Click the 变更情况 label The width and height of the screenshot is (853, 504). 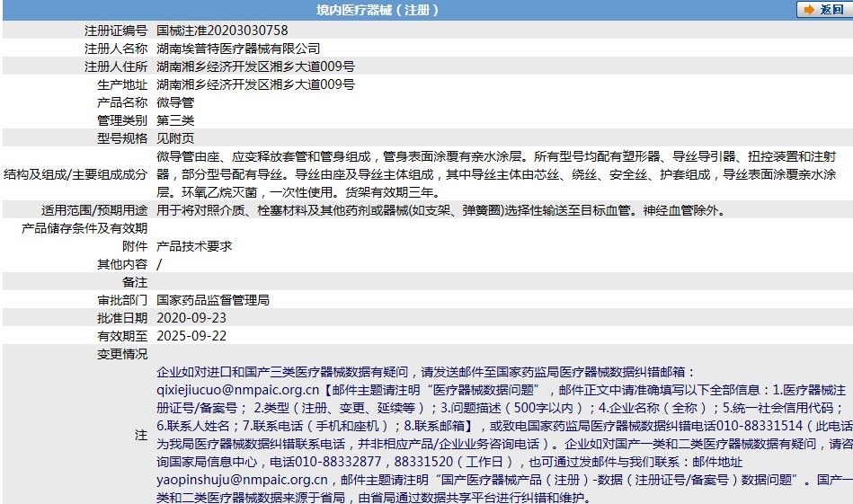pos(122,353)
